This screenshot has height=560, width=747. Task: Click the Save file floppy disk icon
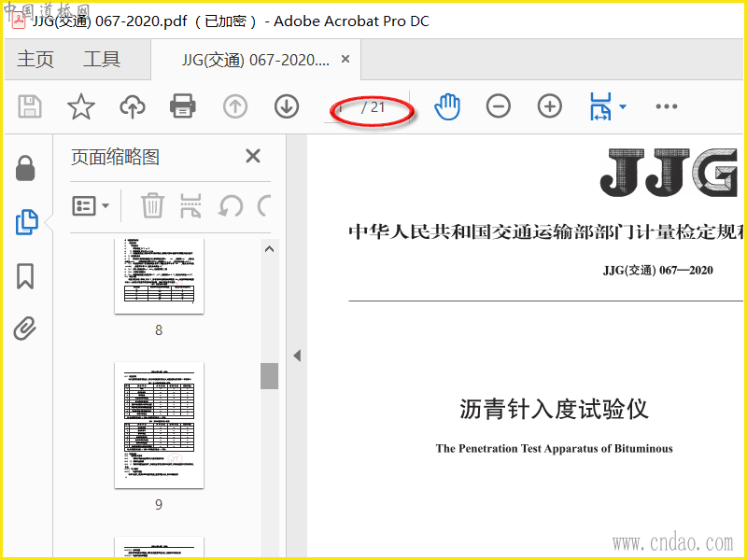(30, 106)
